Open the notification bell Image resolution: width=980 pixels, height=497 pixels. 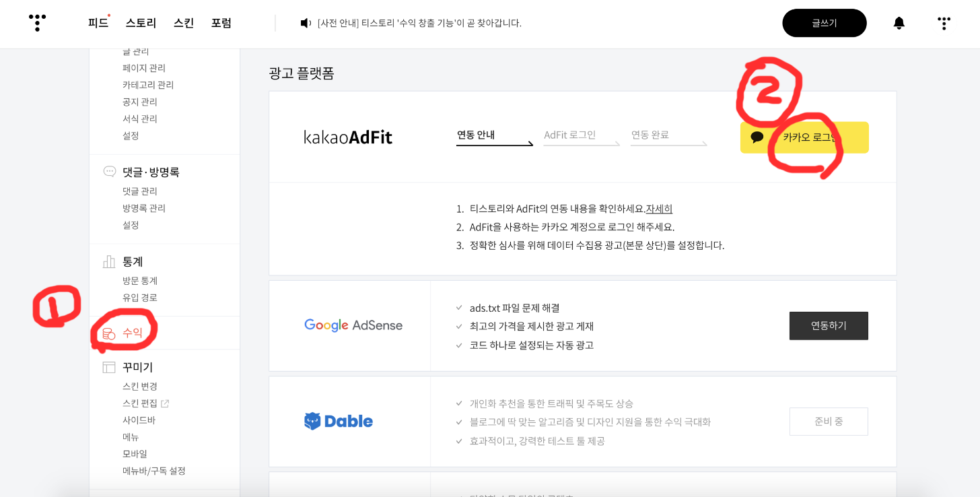point(899,23)
